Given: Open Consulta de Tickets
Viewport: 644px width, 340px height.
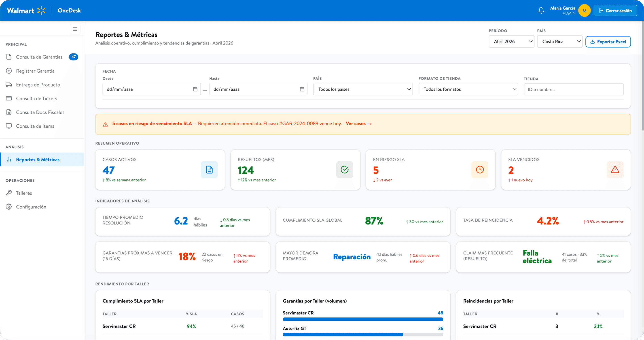Looking at the screenshot, I should (42, 99).
